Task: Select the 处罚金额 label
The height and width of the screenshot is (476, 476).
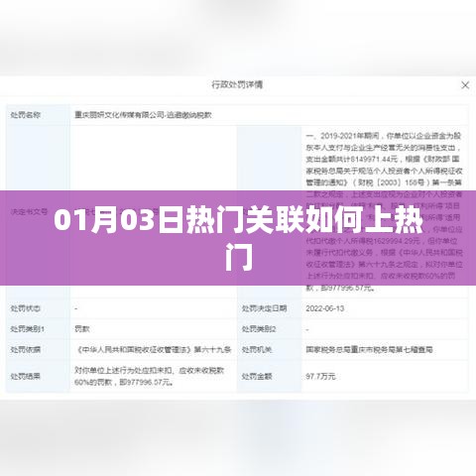Action: click(x=257, y=376)
